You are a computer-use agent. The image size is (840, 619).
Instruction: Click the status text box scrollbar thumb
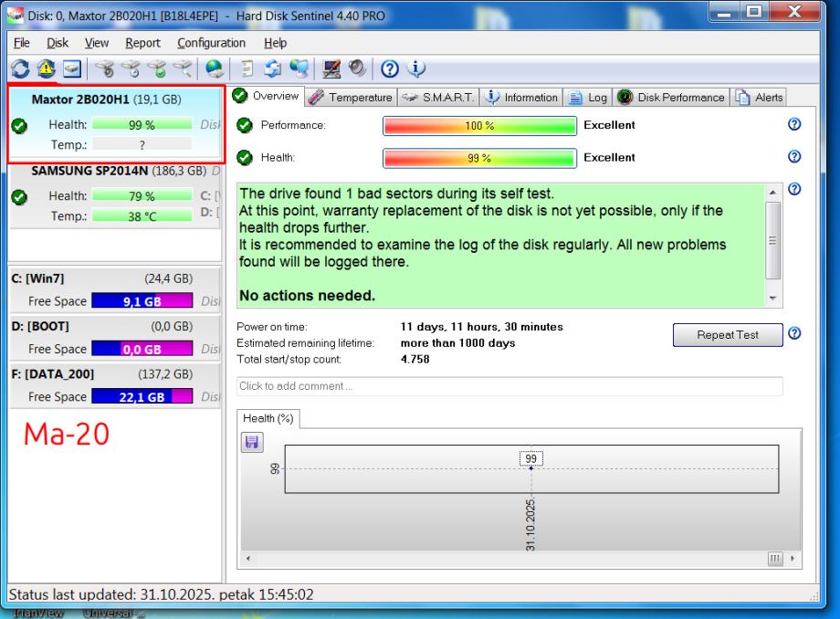pos(773,240)
